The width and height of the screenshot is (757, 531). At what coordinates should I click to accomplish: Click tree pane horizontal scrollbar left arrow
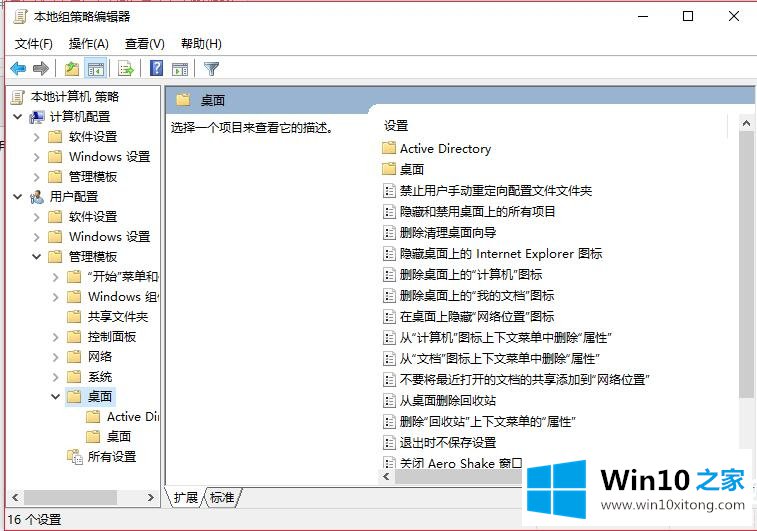15,497
